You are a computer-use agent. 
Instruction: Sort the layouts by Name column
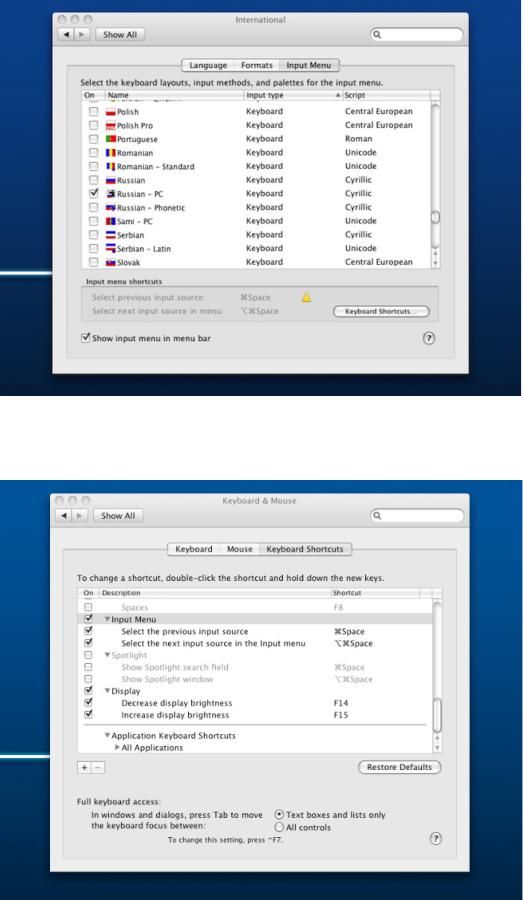tap(174, 95)
